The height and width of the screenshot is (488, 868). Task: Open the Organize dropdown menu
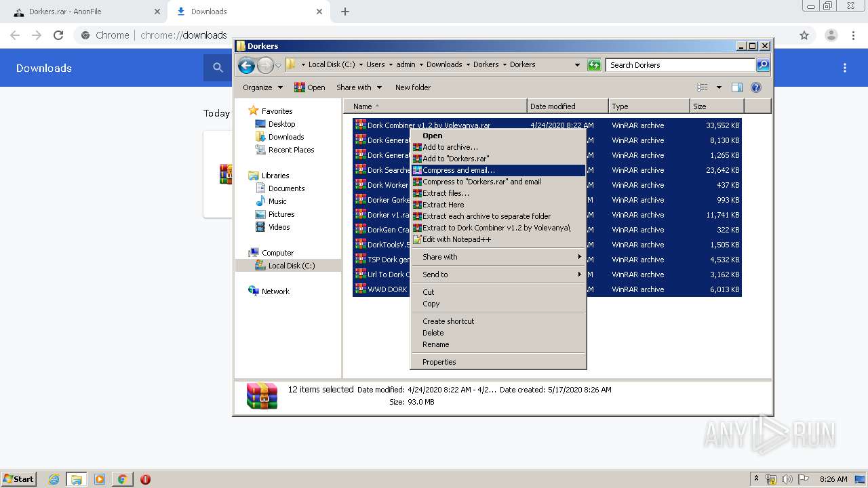[262, 87]
